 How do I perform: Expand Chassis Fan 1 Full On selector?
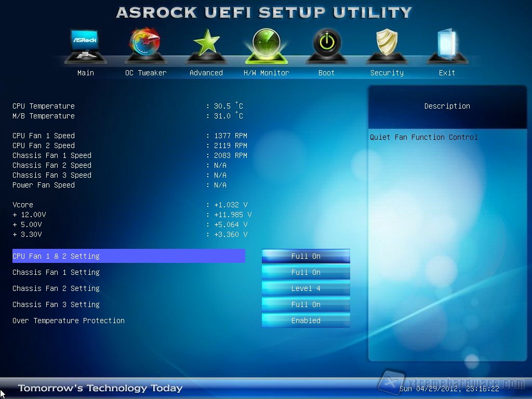(305, 272)
